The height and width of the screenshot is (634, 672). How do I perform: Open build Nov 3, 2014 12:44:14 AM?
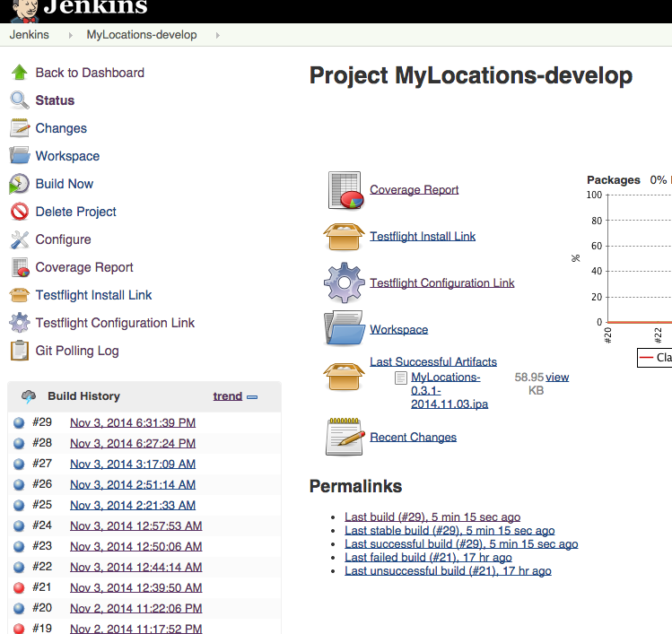pos(135,567)
